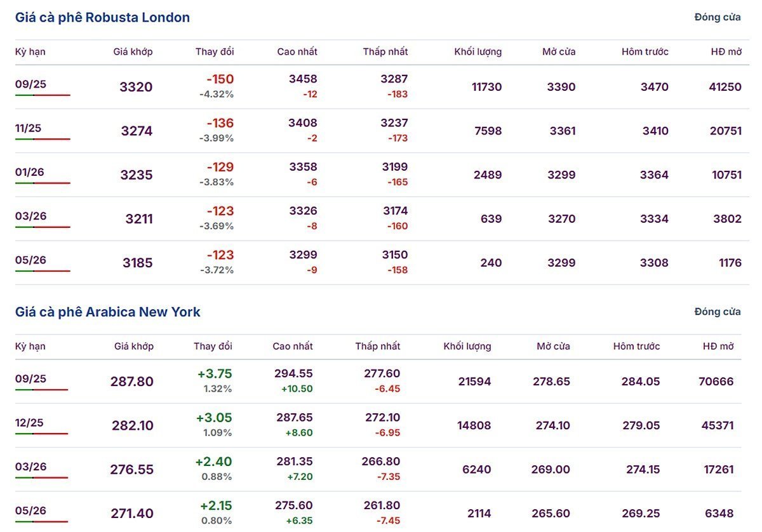The height and width of the screenshot is (532, 762).
Task: Click the Giá khớp header in Arabica table
Action: click(x=133, y=347)
